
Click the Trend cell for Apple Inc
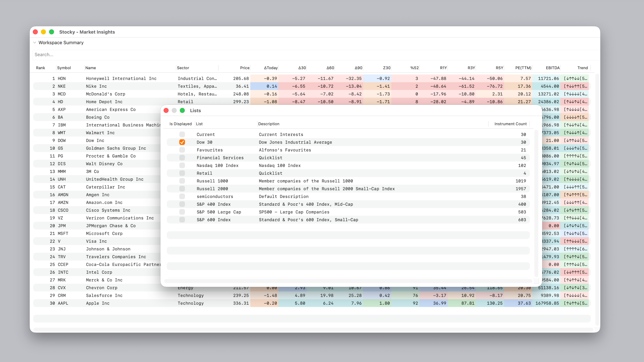(x=575, y=303)
